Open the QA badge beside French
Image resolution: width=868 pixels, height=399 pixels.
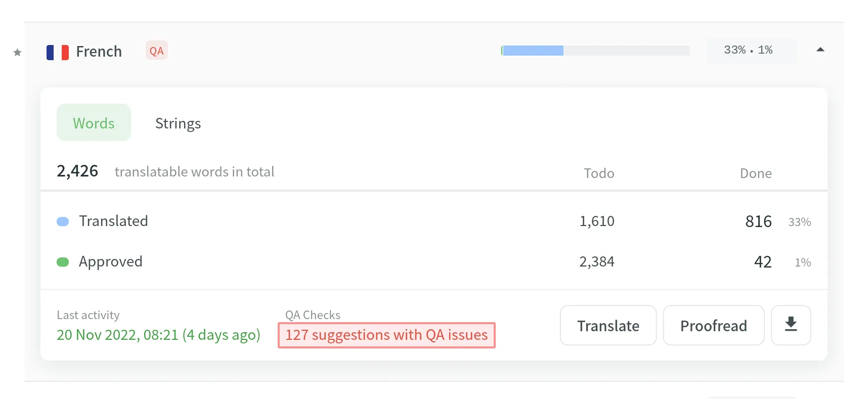[x=156, y=50]
